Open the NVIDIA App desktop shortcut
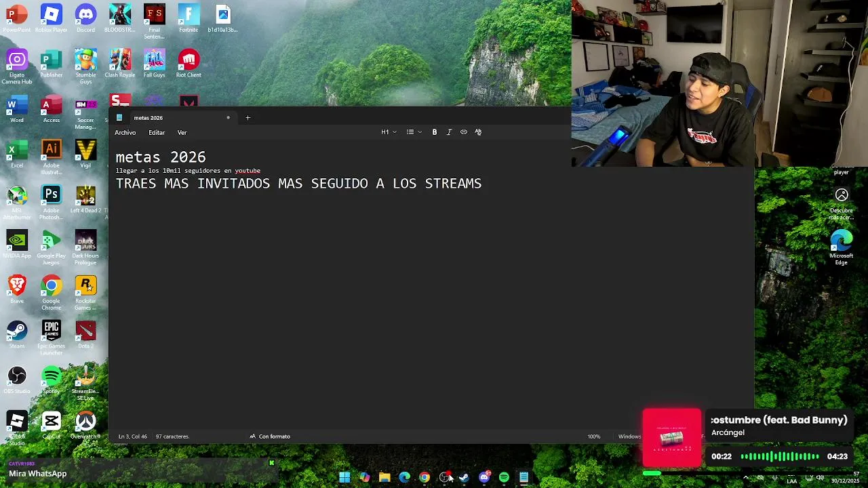This screenshot has height=488, width=868. click(x=17, y=245)
